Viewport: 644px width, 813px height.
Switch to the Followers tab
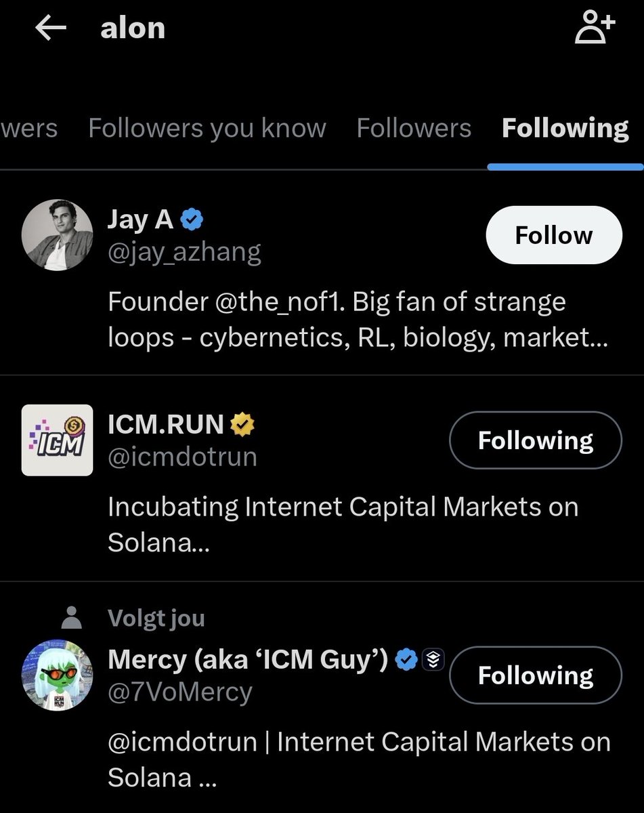(x=414, y=128)
